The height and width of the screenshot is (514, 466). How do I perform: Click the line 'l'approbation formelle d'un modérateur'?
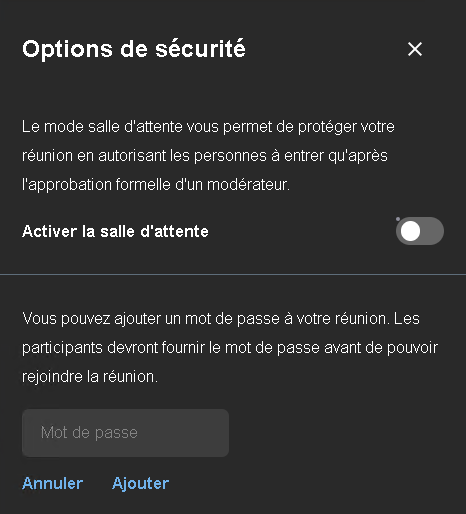pos(156,185)
